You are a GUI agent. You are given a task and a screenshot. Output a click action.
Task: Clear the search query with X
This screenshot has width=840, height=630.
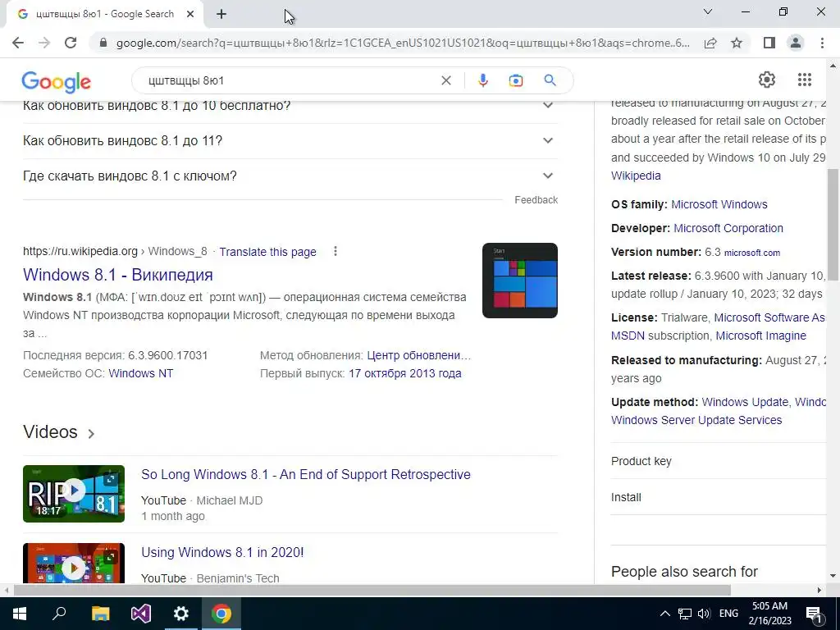[445, 80]
